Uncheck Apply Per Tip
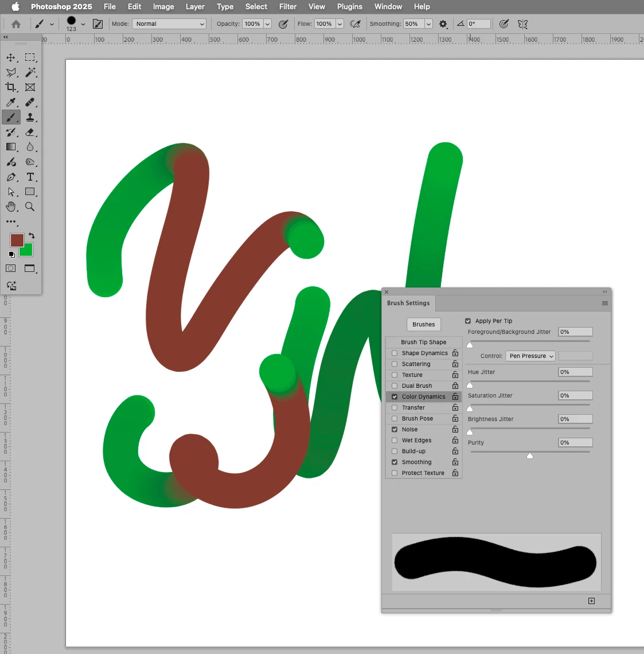644x654 pixels. (x=468, y=321)
